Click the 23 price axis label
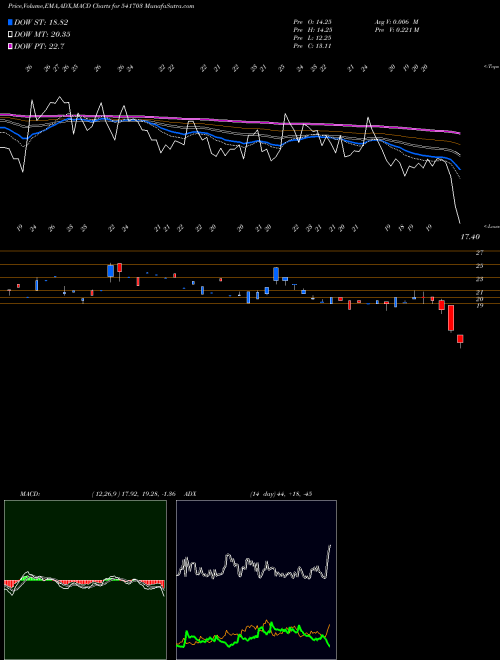 [479, 279]
